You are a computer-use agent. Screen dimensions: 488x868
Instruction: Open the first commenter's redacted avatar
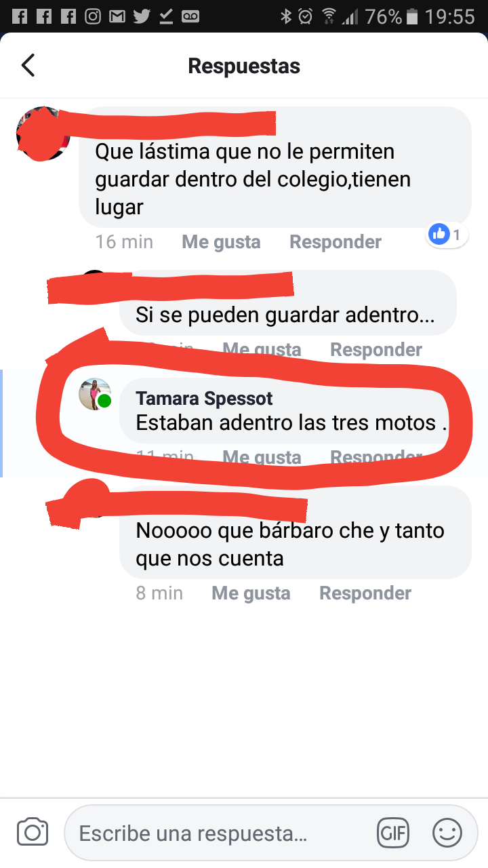[x=42, y=134]
